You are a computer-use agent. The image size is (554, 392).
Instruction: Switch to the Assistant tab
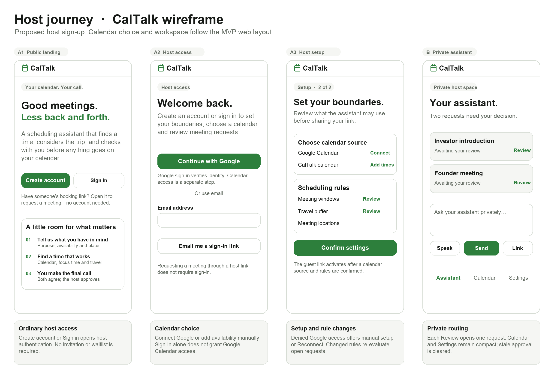click(448, 278)
